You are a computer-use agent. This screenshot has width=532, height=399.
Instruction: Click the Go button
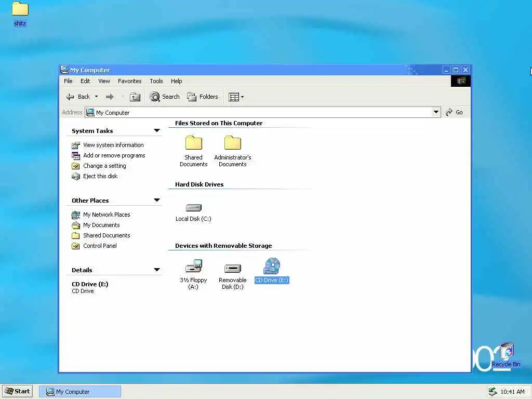454,112
